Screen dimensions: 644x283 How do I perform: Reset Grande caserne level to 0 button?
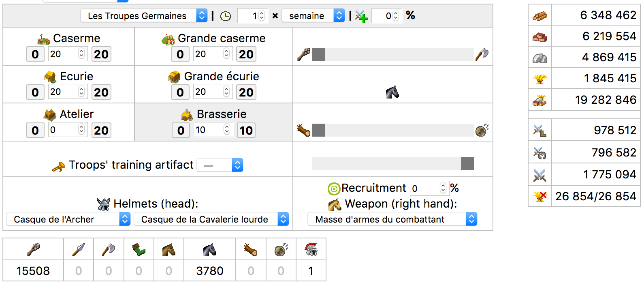(x=180, y=54)
